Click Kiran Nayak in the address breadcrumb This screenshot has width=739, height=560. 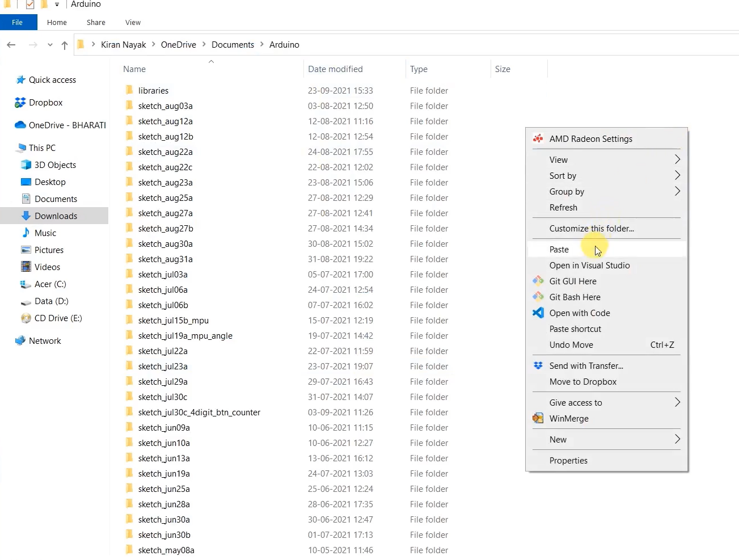point(123,44)
